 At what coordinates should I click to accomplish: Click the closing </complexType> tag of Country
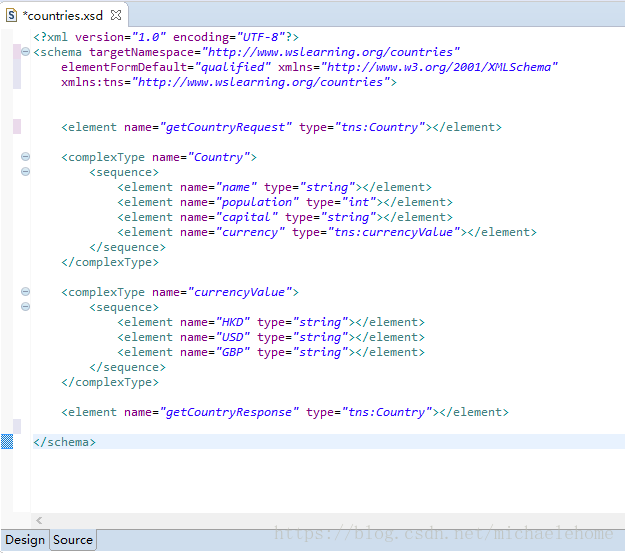point(110,262)
